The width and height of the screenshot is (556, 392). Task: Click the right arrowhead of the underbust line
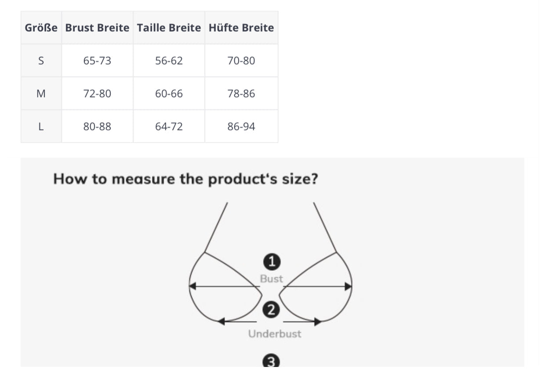pyautogui.click(x=318, y=322)
